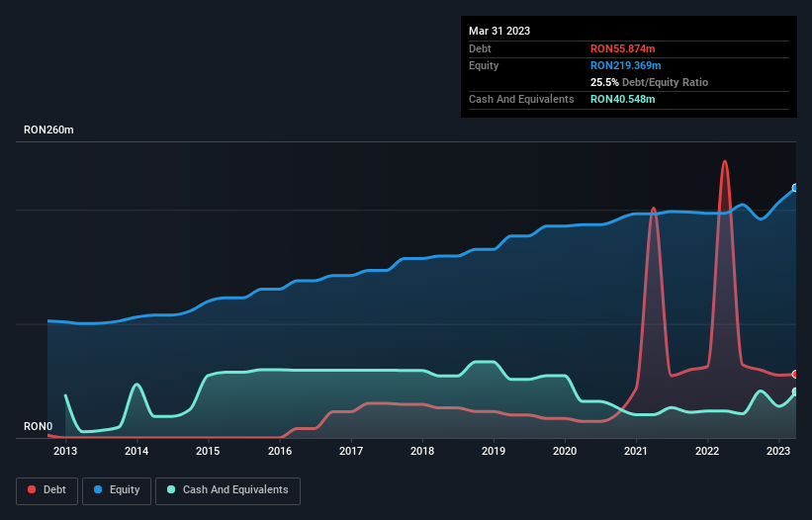Viewport: 812px width, 520px height.
Task: Click the Mar 31 2023 tooltip date
Action: point(499,31)
